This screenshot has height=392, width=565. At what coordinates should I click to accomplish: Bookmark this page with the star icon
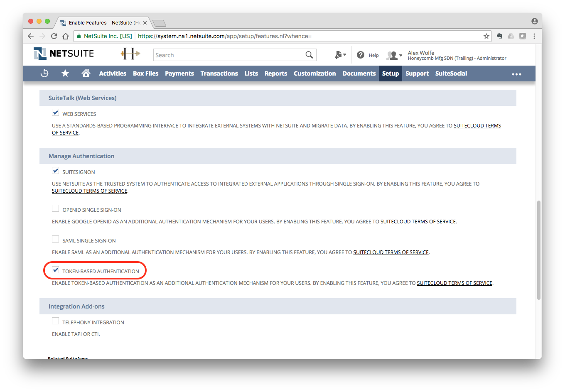(486, 36)
